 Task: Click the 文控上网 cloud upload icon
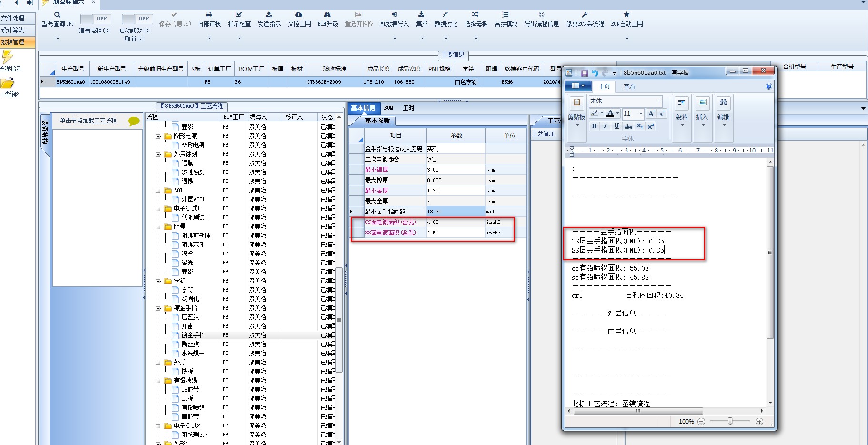299,15
